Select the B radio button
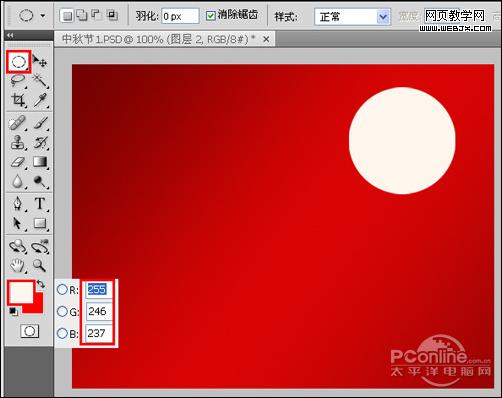Screen dimensions: 502x398 62,333
